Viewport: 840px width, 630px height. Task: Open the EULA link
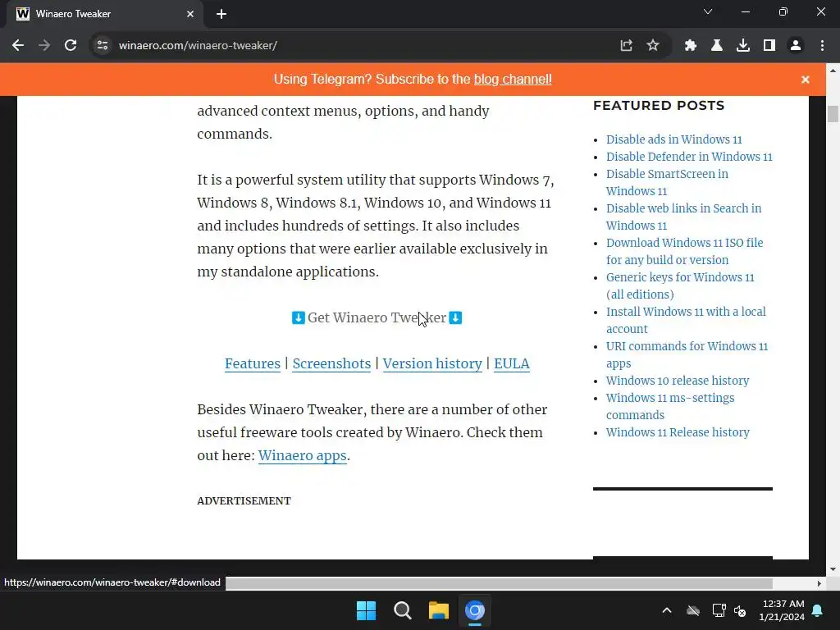[512, 363]
